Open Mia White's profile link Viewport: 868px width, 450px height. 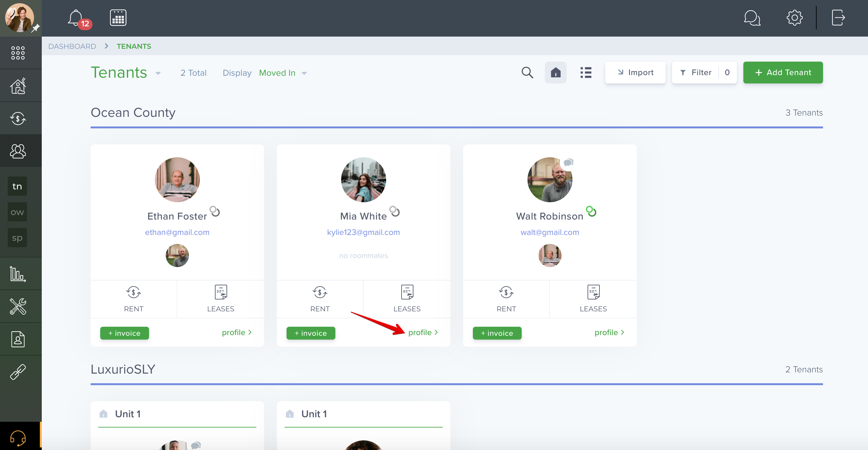pyautogui.click(x=423, y=332)
